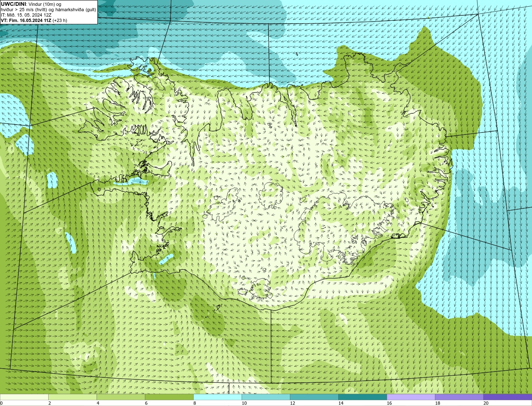Select the 2–4 m/s light green legend swatch
Viewport: 532px width, 406px height.
pyautogui.click(x=72, y=397)
